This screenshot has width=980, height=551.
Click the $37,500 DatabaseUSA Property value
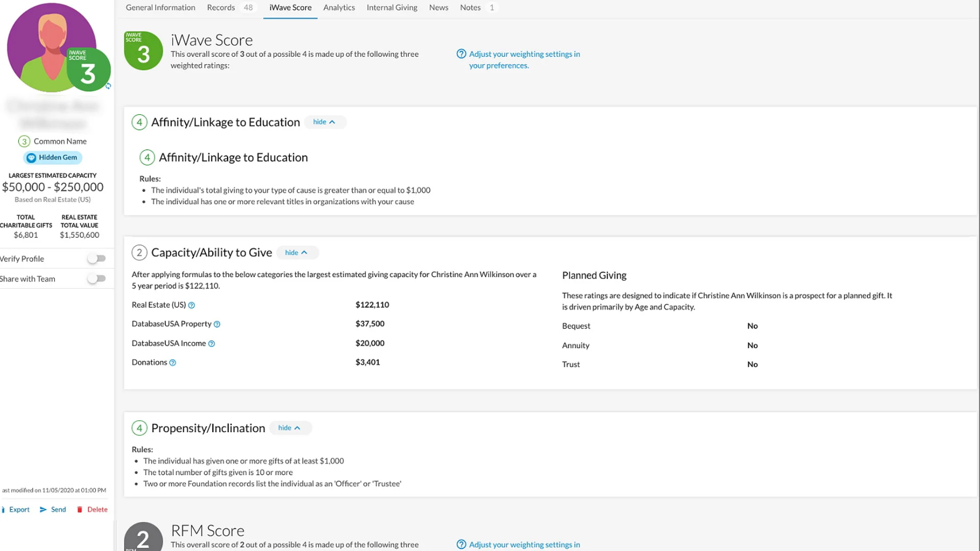click(x=370, y=323)
